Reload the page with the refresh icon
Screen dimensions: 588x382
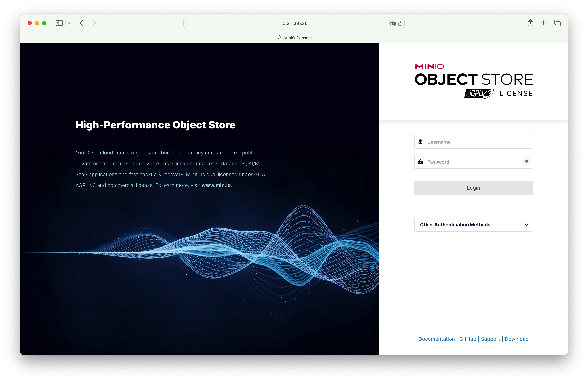pos(400,23)
